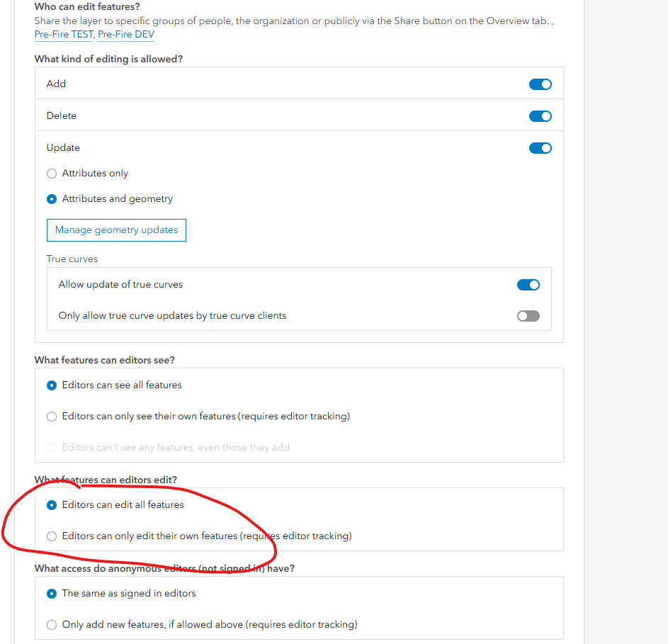Turn off the Delete editing toggle
Image resolution: width=668 pixels, height=644 pixels.
click(540, 115)
